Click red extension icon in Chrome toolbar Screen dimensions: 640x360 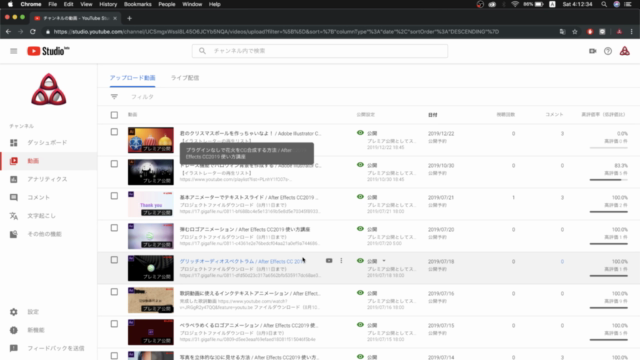[590, 31]
